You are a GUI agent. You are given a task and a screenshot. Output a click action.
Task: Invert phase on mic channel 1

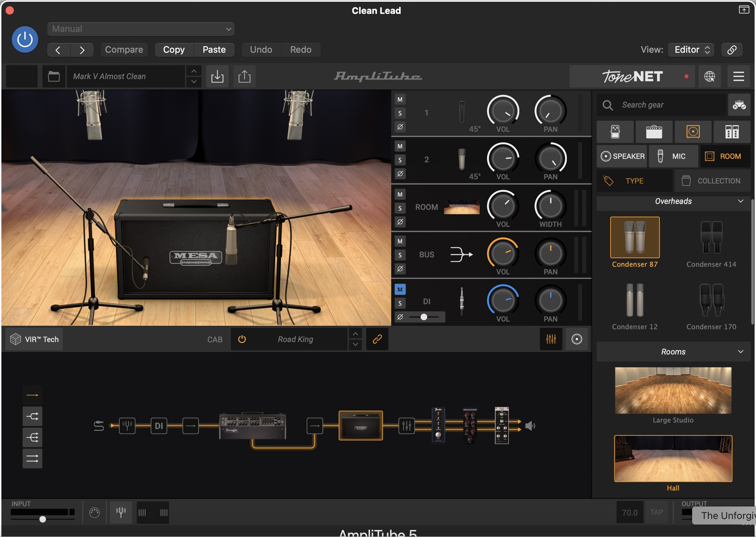click(400, 127)
